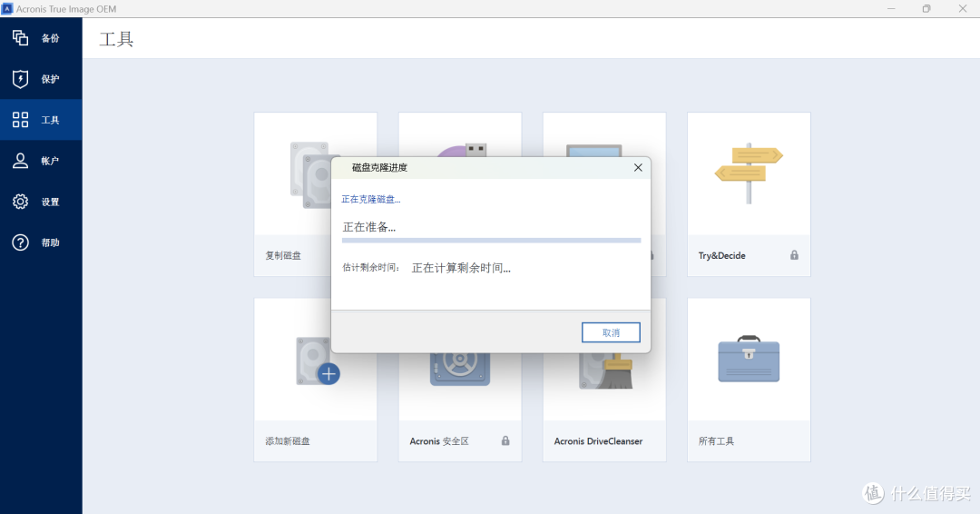Minimize the Acronis True Image window
Screen dimensions: 980x514
pos(891,9)
